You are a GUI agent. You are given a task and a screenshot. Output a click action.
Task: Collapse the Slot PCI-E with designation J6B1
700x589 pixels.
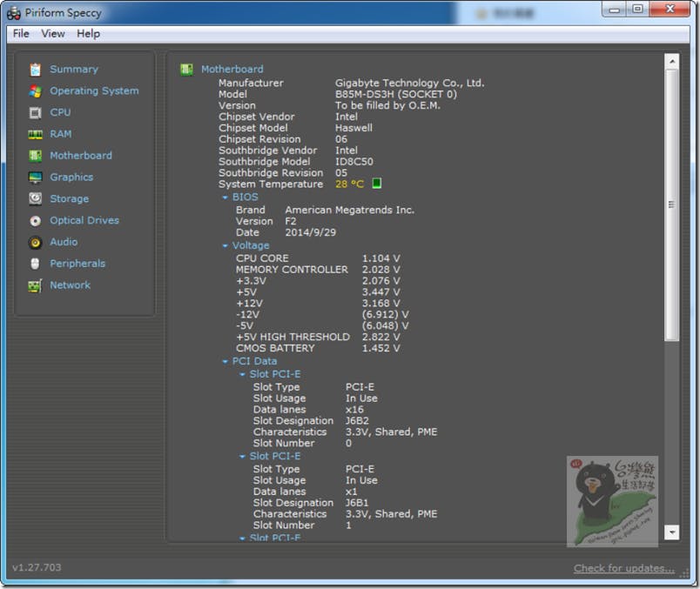tap(242, 457)
